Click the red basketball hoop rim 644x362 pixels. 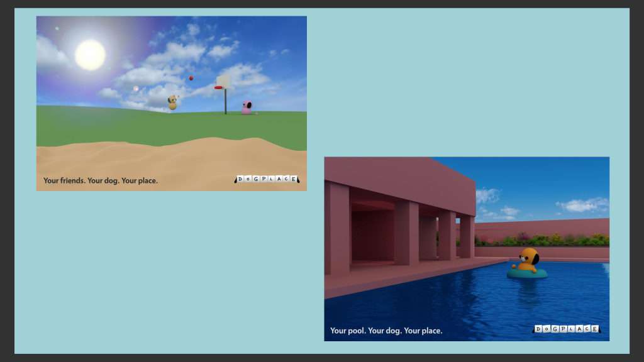[x=219, y=88]
